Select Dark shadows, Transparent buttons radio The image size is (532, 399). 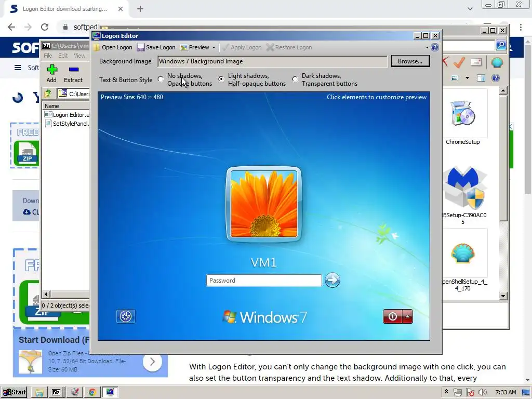point(295,79)
